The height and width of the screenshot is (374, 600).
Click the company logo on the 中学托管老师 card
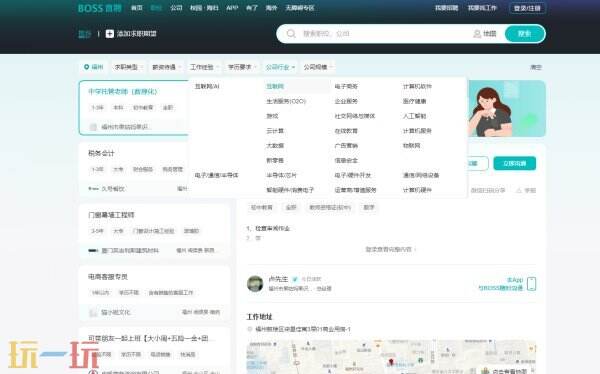pyautogui.click(x=93, y=127)
